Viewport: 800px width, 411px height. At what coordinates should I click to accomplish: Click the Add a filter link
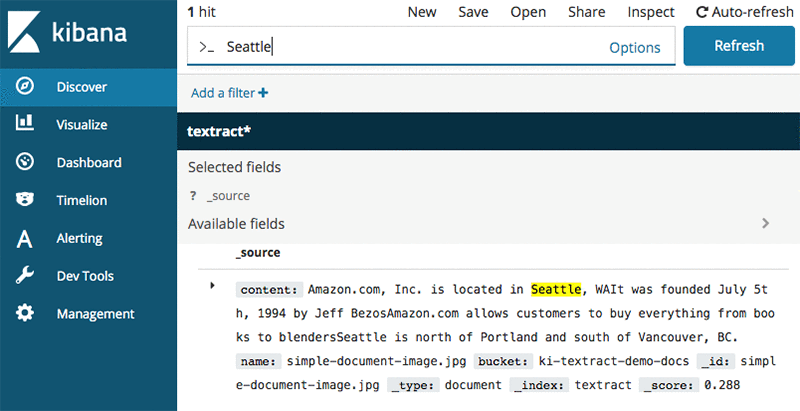click(229, 93)
